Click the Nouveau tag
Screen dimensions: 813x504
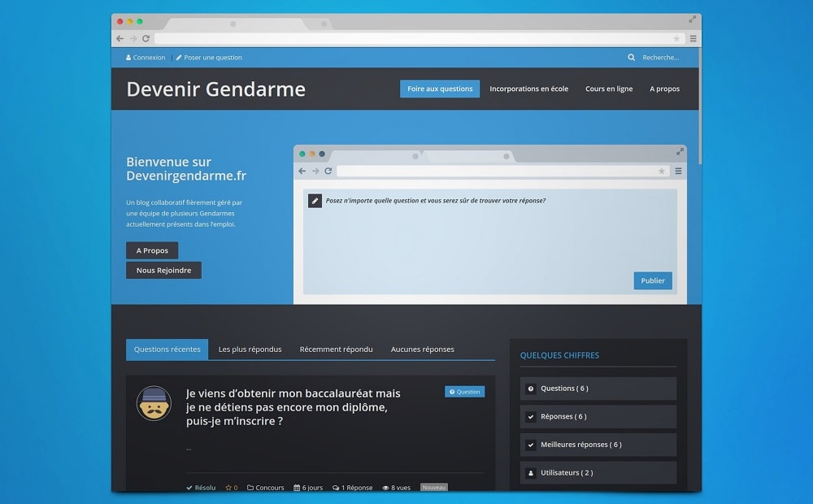(x=434, y=488)
